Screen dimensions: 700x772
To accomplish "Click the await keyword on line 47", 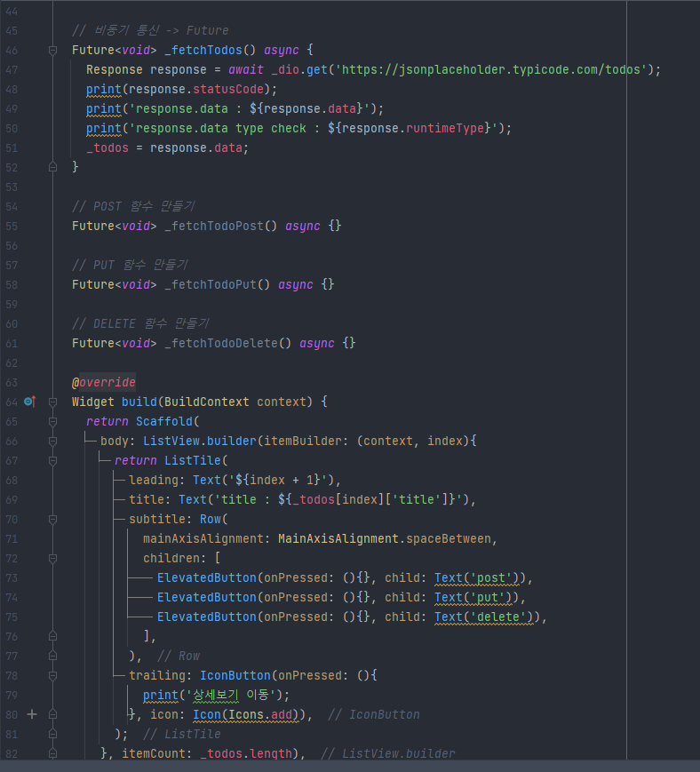I will coord(246,70).
